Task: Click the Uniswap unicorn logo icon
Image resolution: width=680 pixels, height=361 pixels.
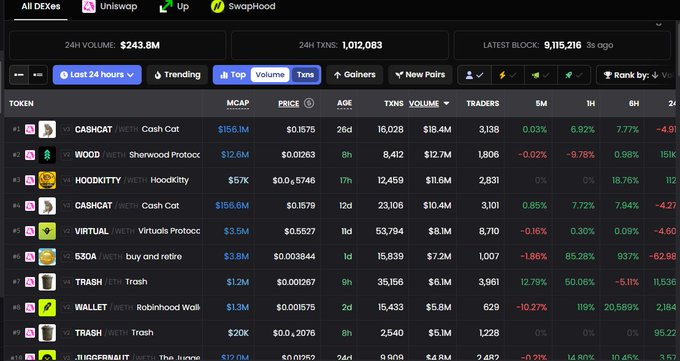Action: pos(89,6)
